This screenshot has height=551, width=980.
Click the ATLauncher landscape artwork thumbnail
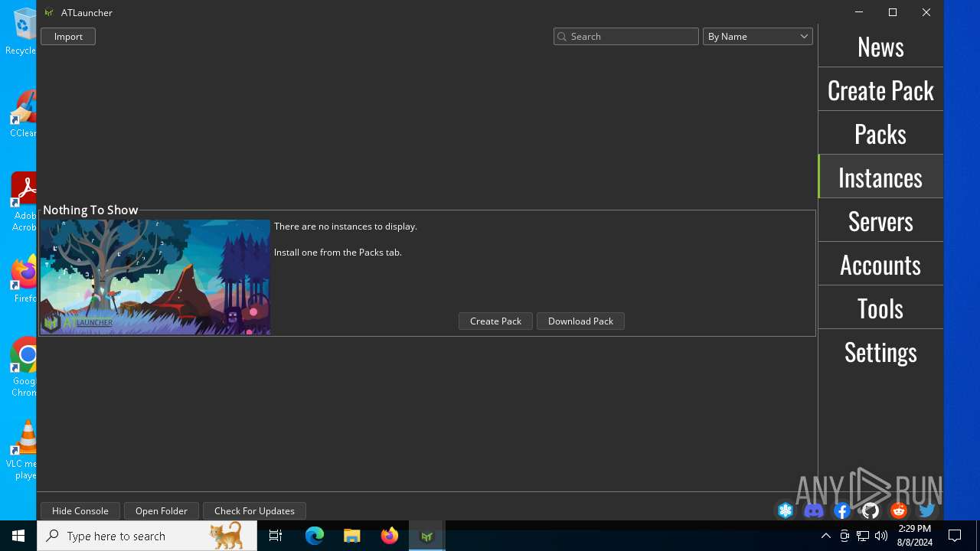click(155, 277)
